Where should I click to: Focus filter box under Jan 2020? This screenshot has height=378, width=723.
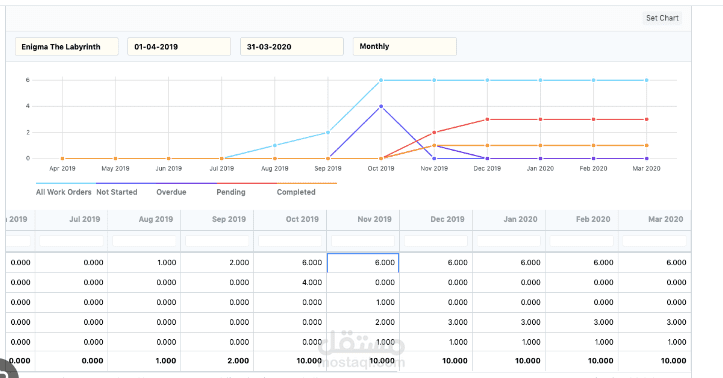pyautogui.click(x=509, y=241)
